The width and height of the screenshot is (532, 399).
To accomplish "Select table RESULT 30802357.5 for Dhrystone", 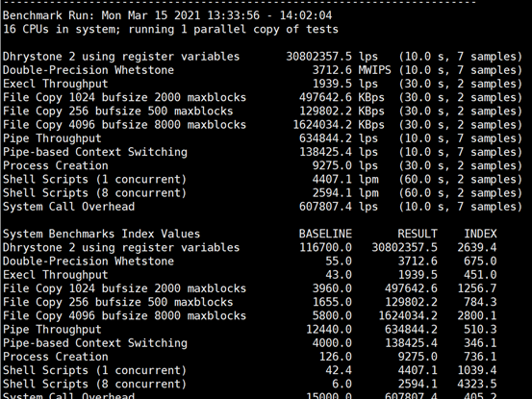I will (404, 247).
